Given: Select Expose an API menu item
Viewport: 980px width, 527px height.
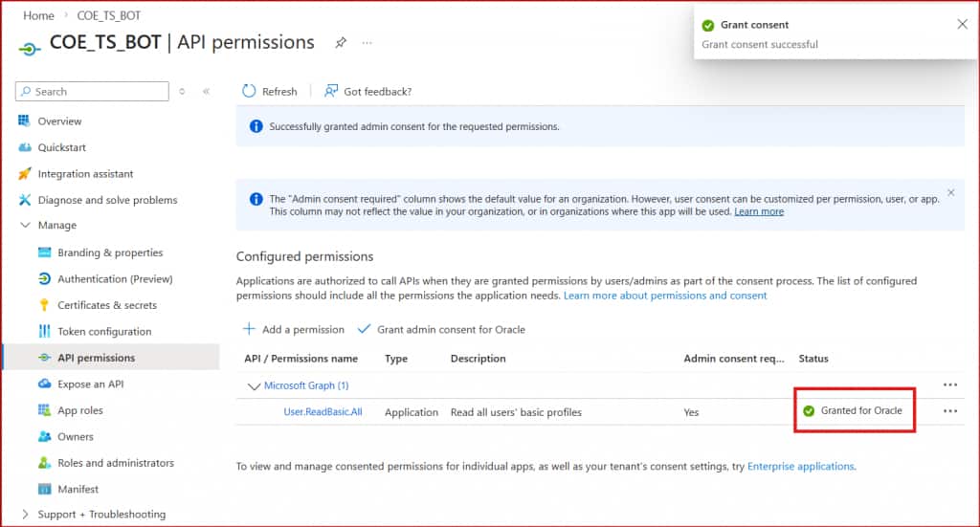Looking at the screenshot, I should pyautogui.click(x=90, y=384).
